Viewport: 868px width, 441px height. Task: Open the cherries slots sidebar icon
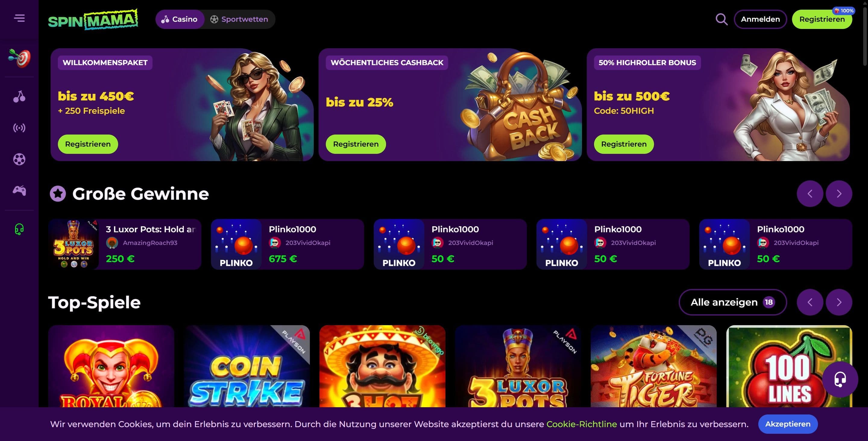tap(19, 97)
